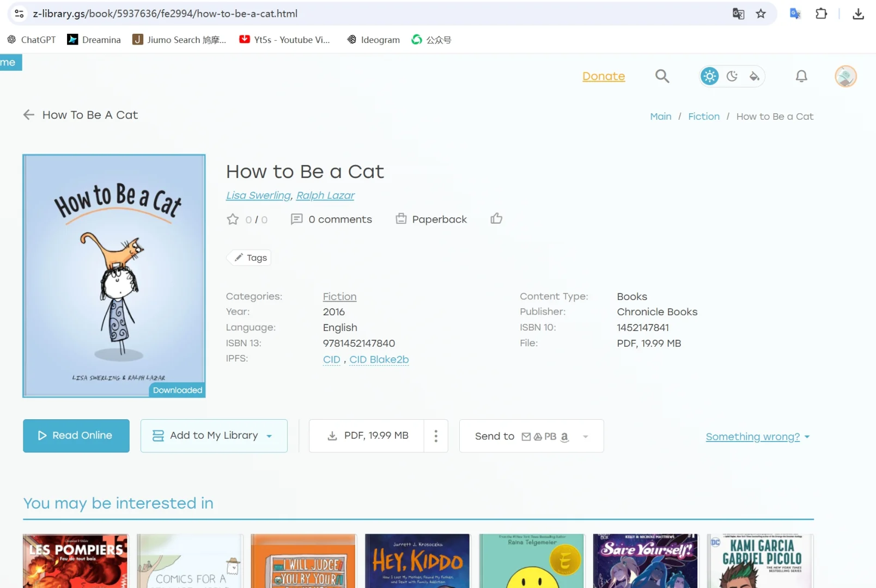Send to Google Drive icon
The width and height of the screenshot is (876, 588).
[x=538, y=437]
